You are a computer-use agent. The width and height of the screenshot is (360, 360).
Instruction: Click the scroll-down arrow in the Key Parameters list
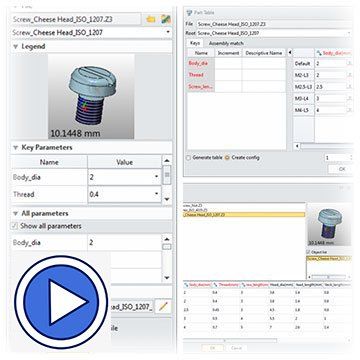(167, 199)
